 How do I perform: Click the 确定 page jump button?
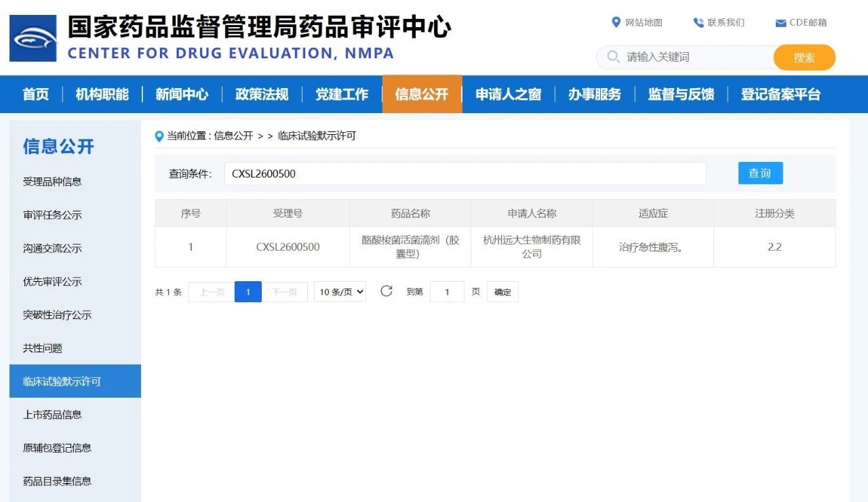[502, 292]
